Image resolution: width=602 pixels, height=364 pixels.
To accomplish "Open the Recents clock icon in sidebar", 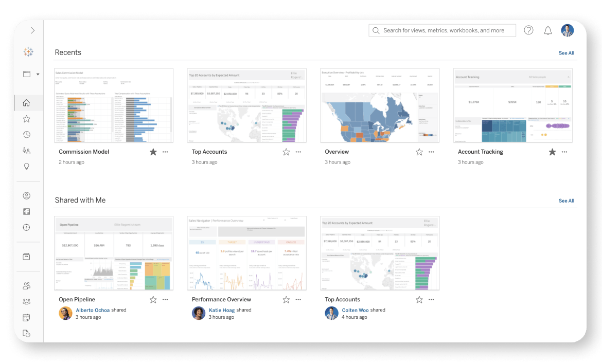I will click(27, 135).
